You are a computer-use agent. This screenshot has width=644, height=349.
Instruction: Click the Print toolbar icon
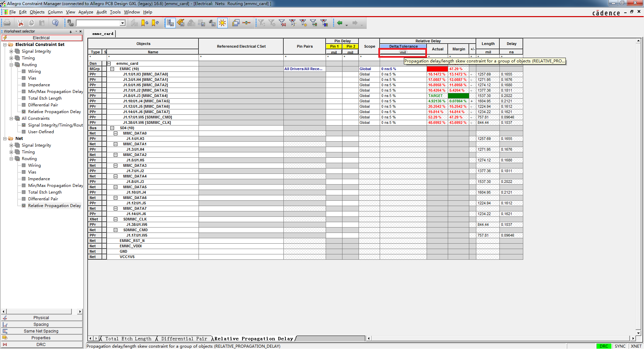point(7,23)
